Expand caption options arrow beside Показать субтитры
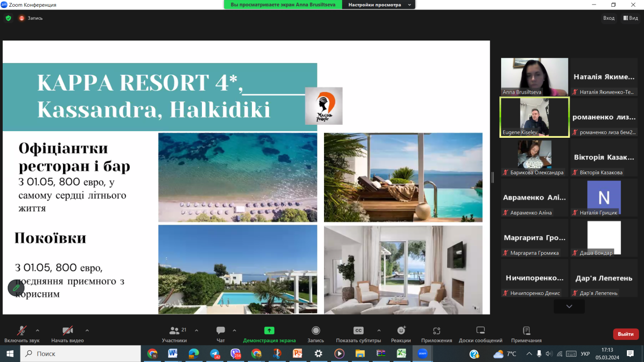Viewport: 644px width, 362px height. [379, 330]
